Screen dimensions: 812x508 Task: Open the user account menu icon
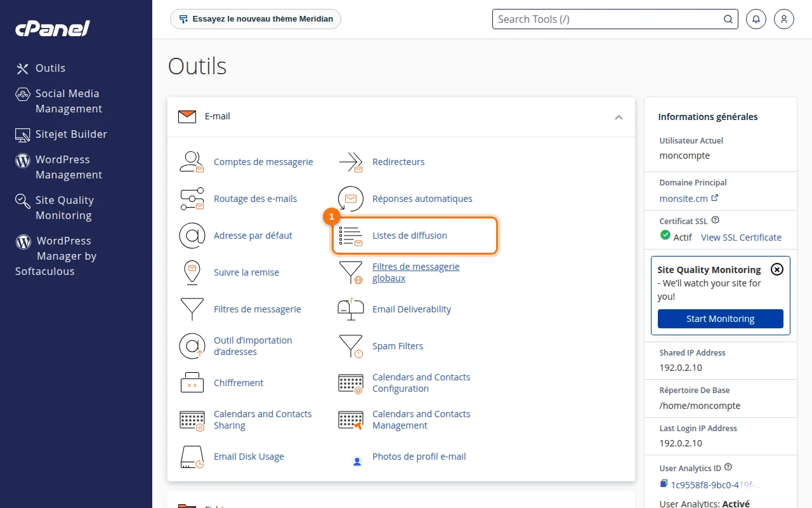tap(784, 19)
